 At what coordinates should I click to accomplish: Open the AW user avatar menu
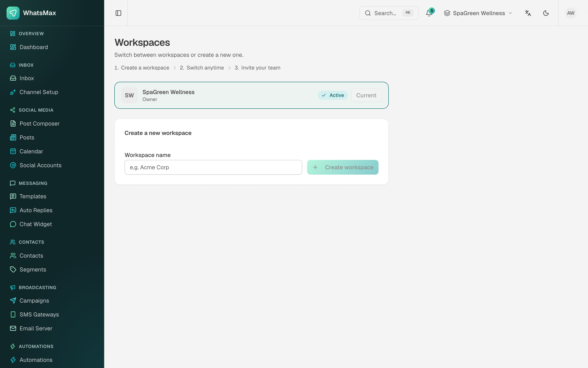(570, 13)
